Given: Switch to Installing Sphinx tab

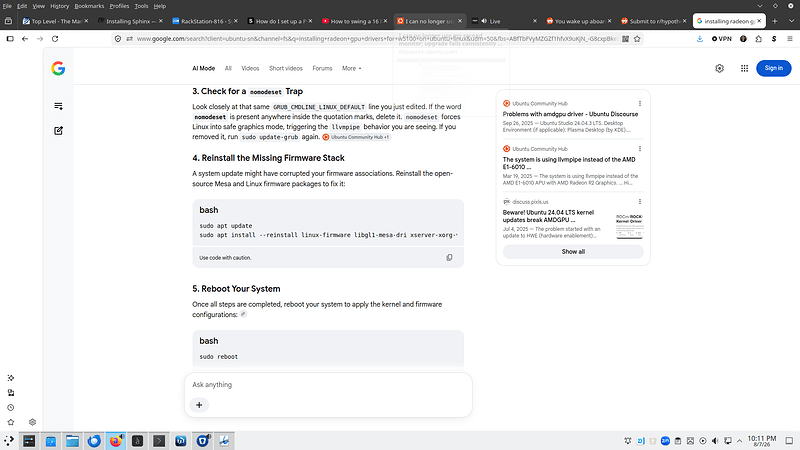Looking at the screenshot, I should click(131, 21).
